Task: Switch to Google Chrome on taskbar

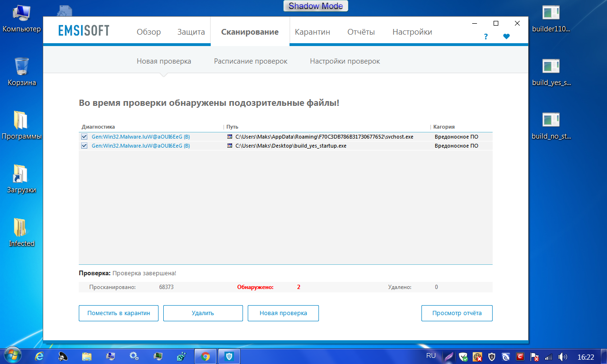Action: pyautogui.click(x=205, y=356)
